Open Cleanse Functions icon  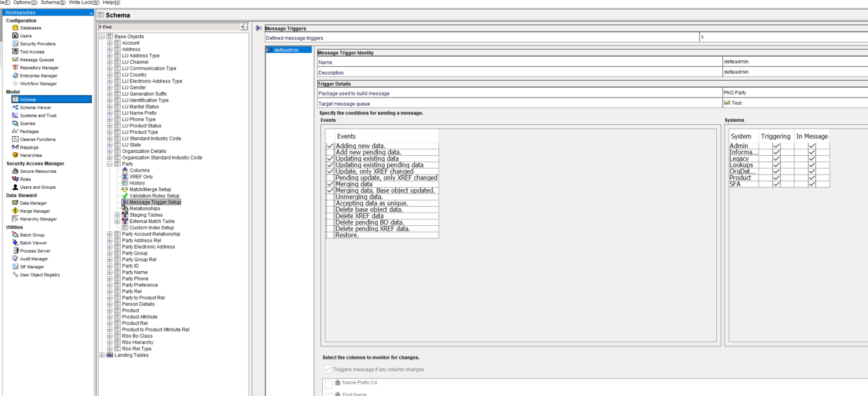[15, 139]
